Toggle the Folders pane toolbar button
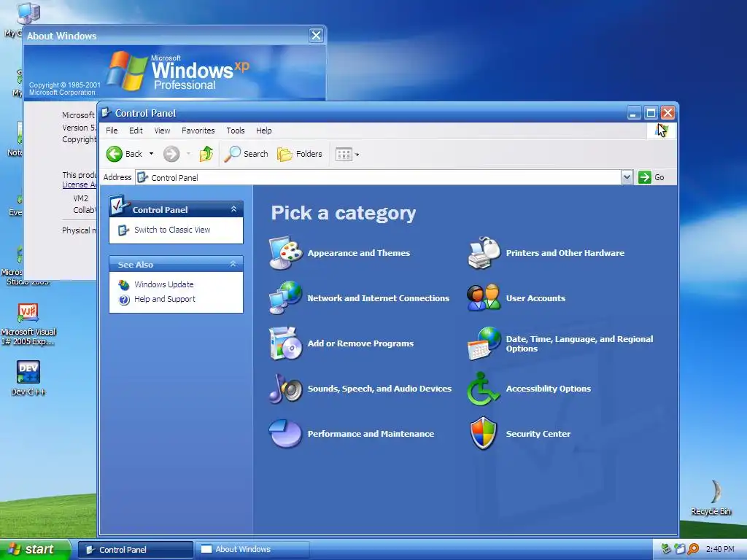The width and height of the screenshot is (747, 560). click(x=300, y=154)
